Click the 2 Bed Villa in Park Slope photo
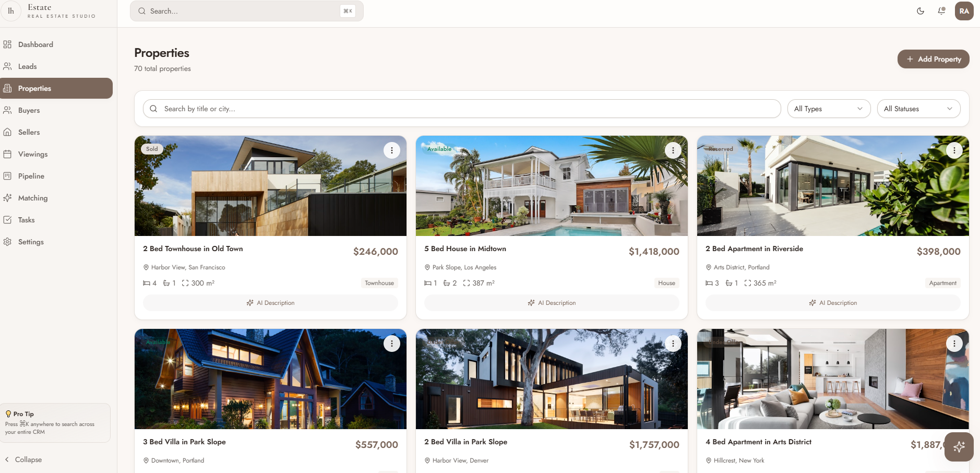Viewport: 980px width, 473px height. pos(552,379)
